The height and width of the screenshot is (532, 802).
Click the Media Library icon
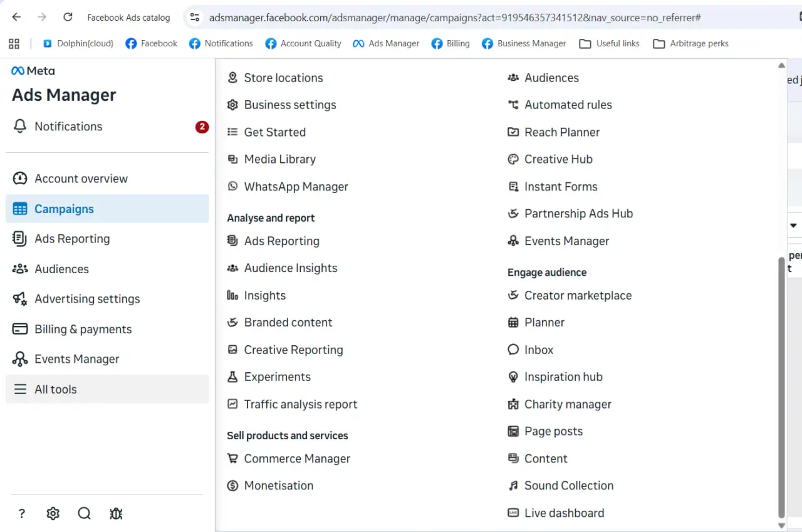tap(232, 159)
